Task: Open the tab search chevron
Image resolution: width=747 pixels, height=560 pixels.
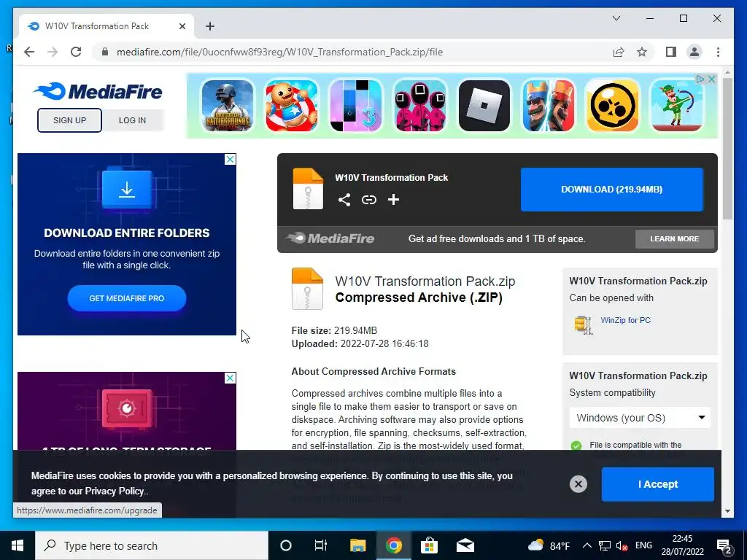Action: pyautogui.click(x=616, y=18)
